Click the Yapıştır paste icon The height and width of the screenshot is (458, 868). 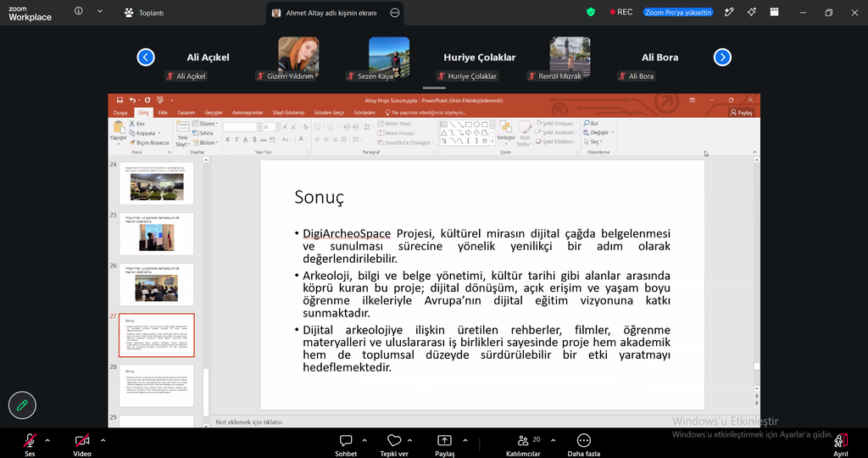tap(119, 128)
